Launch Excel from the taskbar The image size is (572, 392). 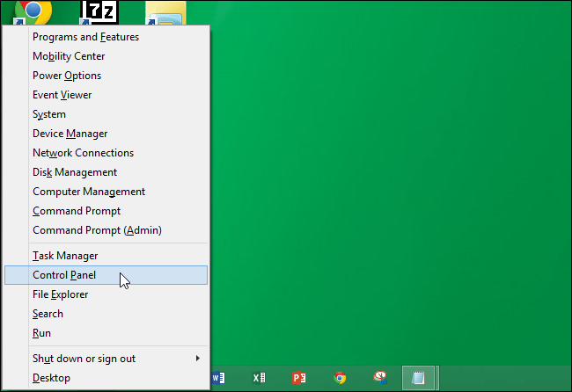pos(259,378)
